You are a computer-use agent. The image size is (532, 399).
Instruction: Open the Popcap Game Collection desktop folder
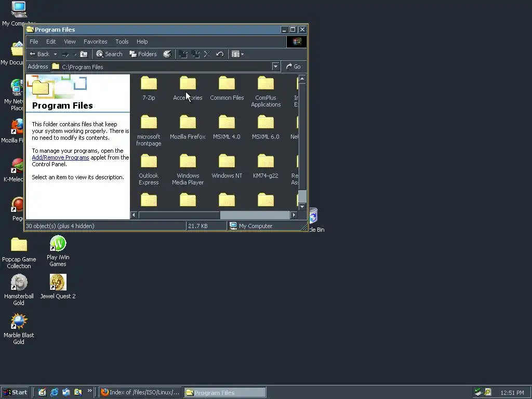(x=19, y=253)
